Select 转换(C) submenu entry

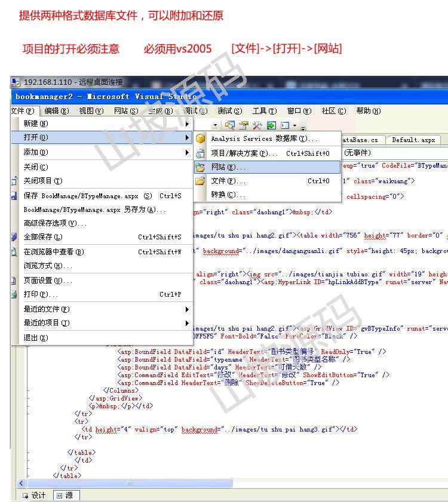click(268, 195)
